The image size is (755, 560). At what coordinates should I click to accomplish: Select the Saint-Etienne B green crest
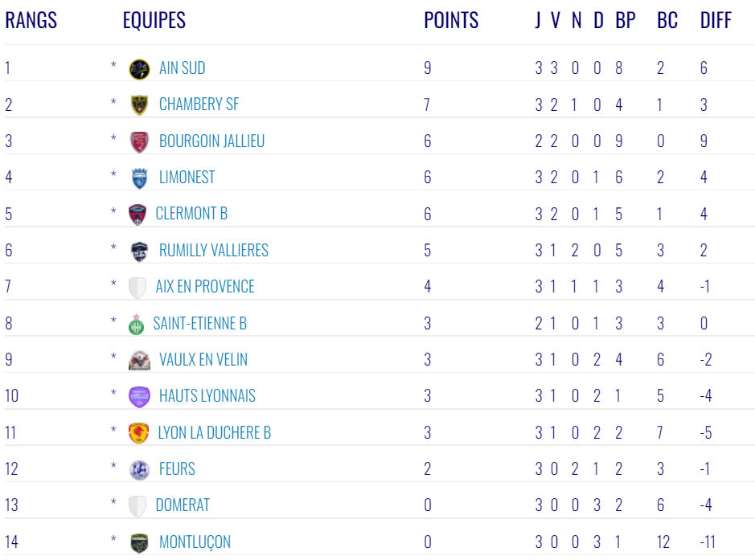136,324
